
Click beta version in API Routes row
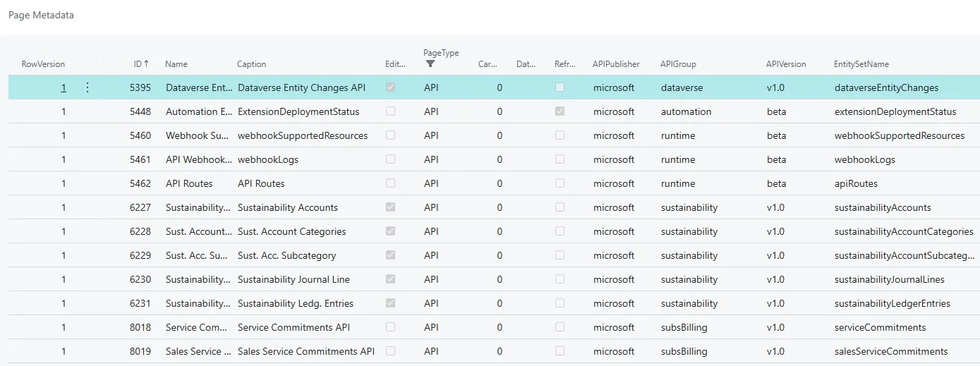777,183
